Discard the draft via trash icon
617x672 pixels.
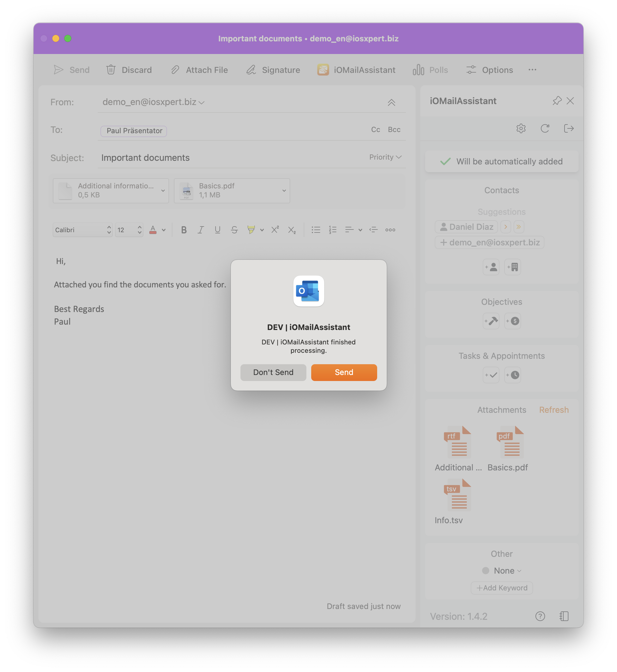tap(129, 70)
